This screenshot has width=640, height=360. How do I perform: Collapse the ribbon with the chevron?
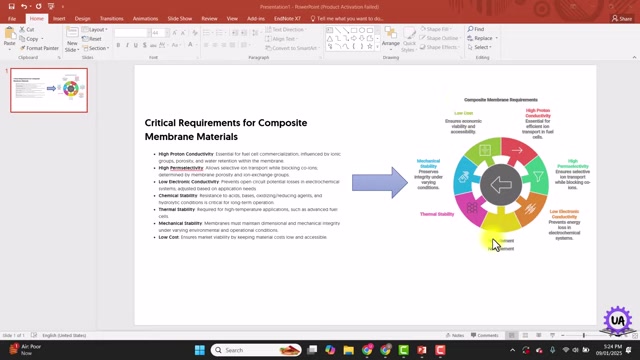(634, 58)
